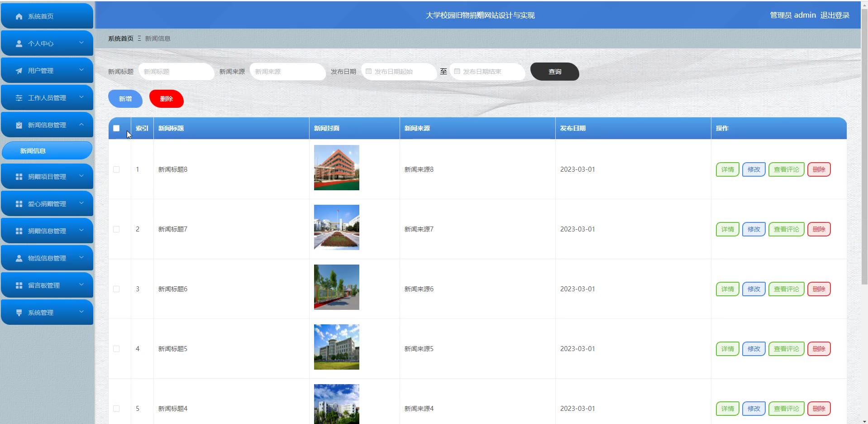This screenshot has width=868, height=424.
Task: Expand 爱心捐赠管理 menu chevron
Action: point(81,203)
